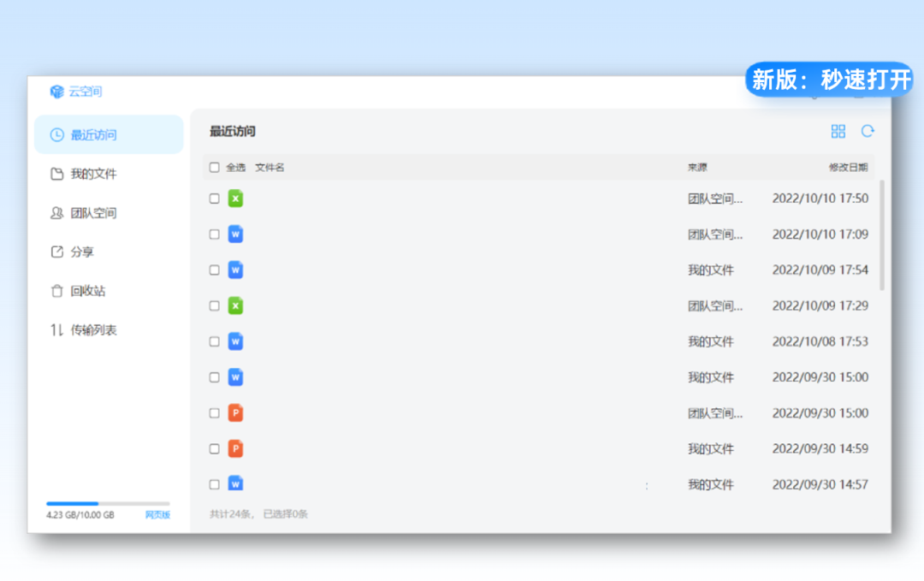Screen dimensions: 924x581
Task: Open the 网页版 web version link
Action: click(x=157, y=515)
